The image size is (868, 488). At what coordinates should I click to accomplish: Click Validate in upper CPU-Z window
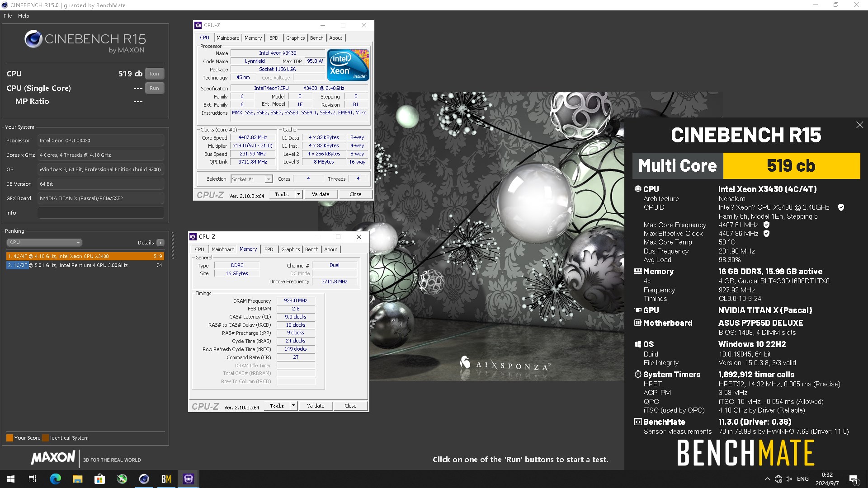(x=321, y=194)
